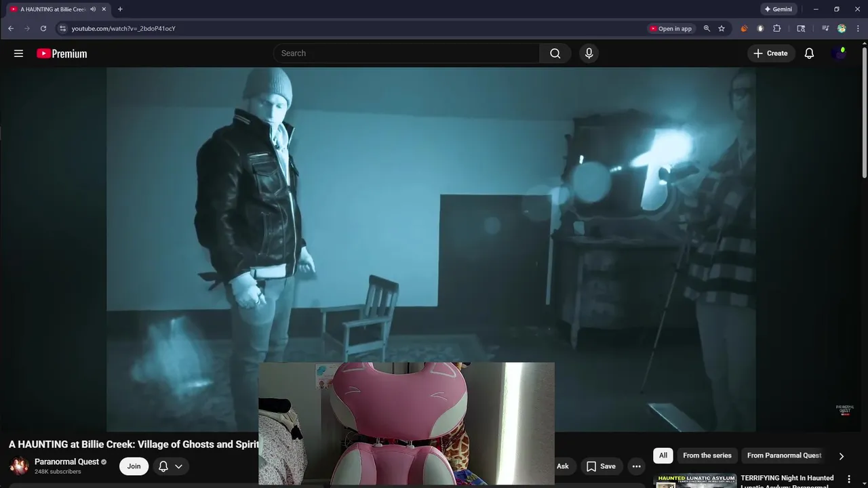This screenshot has height=488, width=868.
Task: Open a new browser tab
Action: (x=120, y=9)
